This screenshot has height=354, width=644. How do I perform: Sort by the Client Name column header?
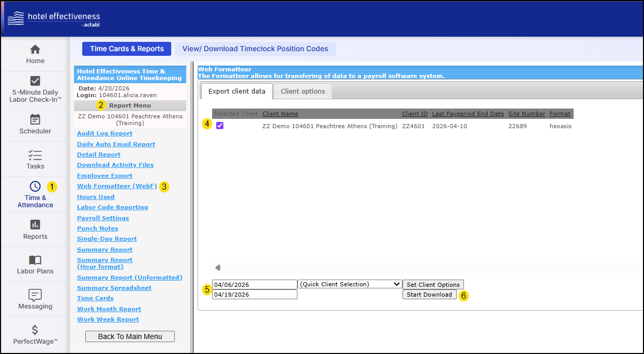[280, 114]
